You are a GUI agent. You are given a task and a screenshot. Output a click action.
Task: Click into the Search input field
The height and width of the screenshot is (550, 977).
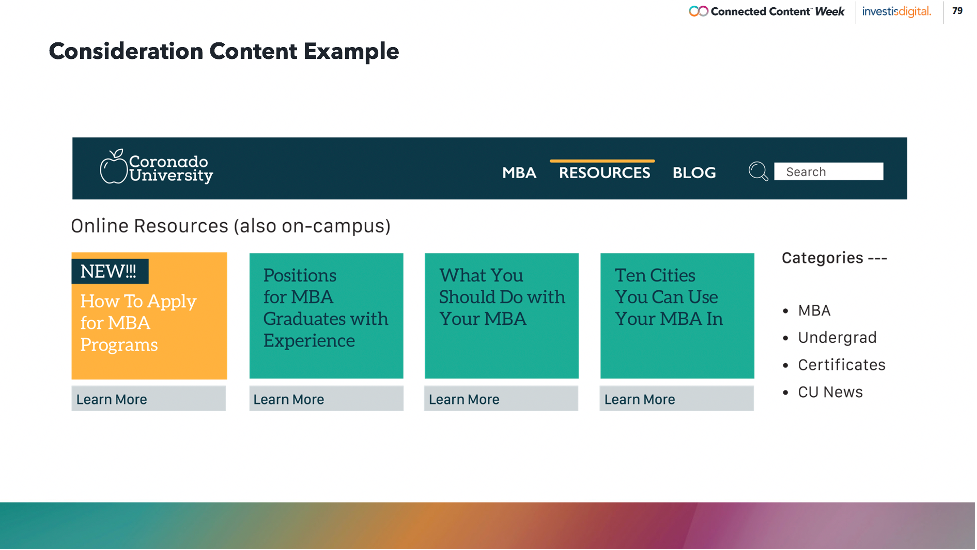pos(828,172)
